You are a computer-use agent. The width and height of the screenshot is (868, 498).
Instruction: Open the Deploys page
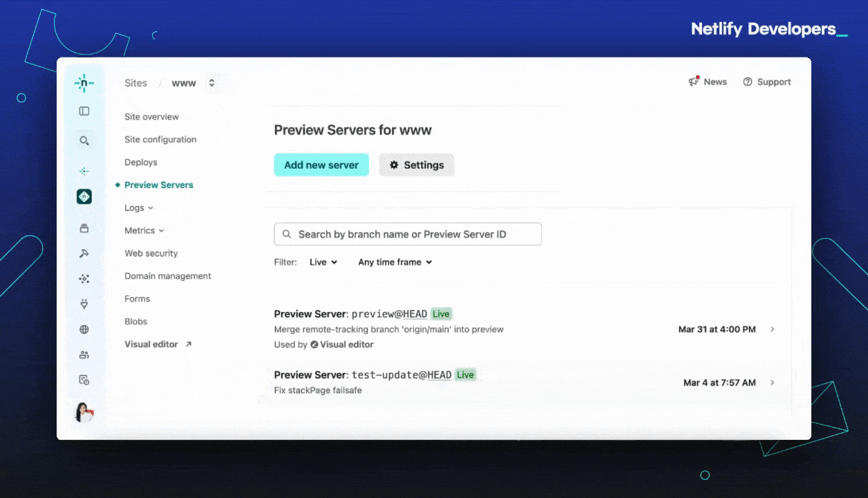(141, 163)
